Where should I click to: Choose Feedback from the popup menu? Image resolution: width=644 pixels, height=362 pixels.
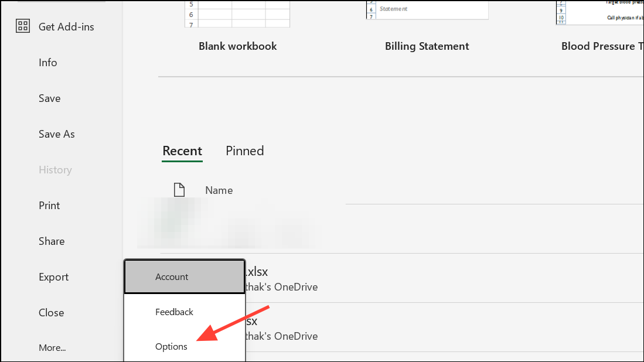click(x=174, y=312)
